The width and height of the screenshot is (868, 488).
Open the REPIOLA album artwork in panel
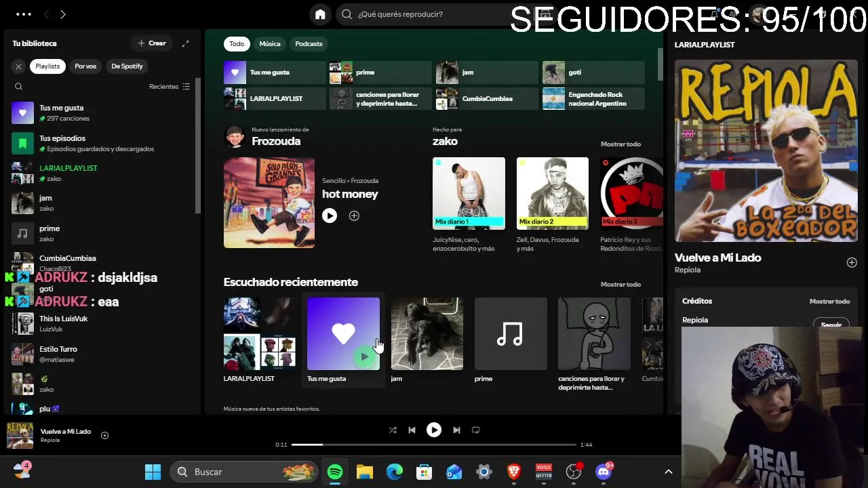[766, 150]
